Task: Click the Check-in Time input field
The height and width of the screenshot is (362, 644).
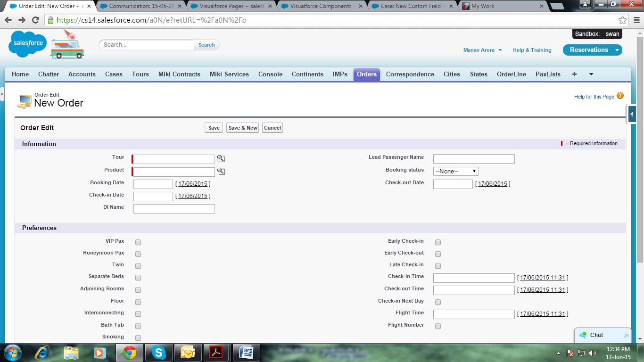Action: 474,278
